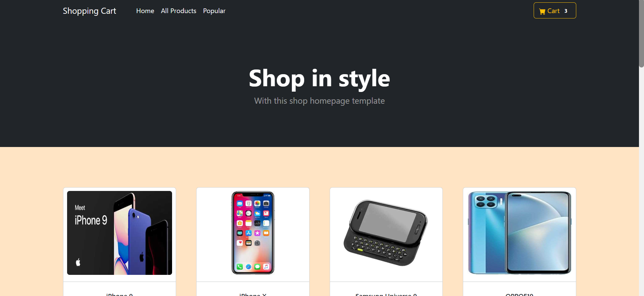The height and width of the screenshot is (296, 644).
Task: Select the iPhone X product image
Action: click(x=253, y=233)
